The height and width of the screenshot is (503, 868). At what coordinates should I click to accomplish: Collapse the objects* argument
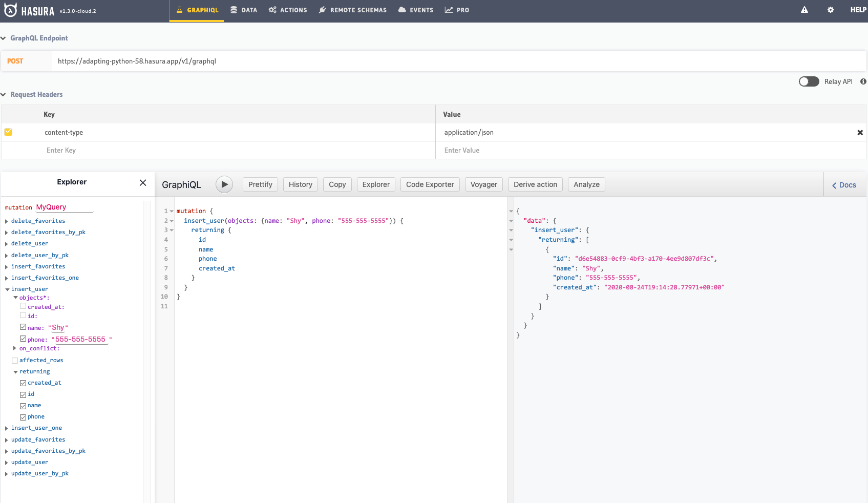pos(15,298)
